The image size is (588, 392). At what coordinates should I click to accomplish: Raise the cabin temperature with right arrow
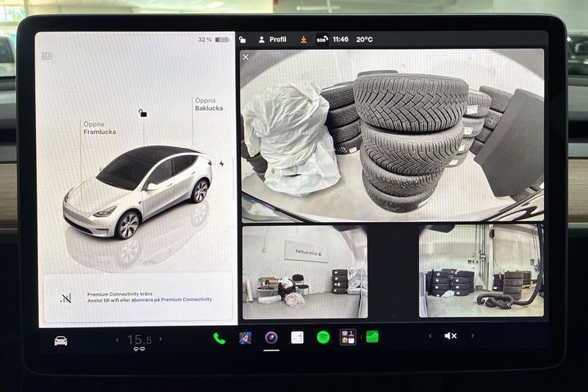[x=160, y=339]
